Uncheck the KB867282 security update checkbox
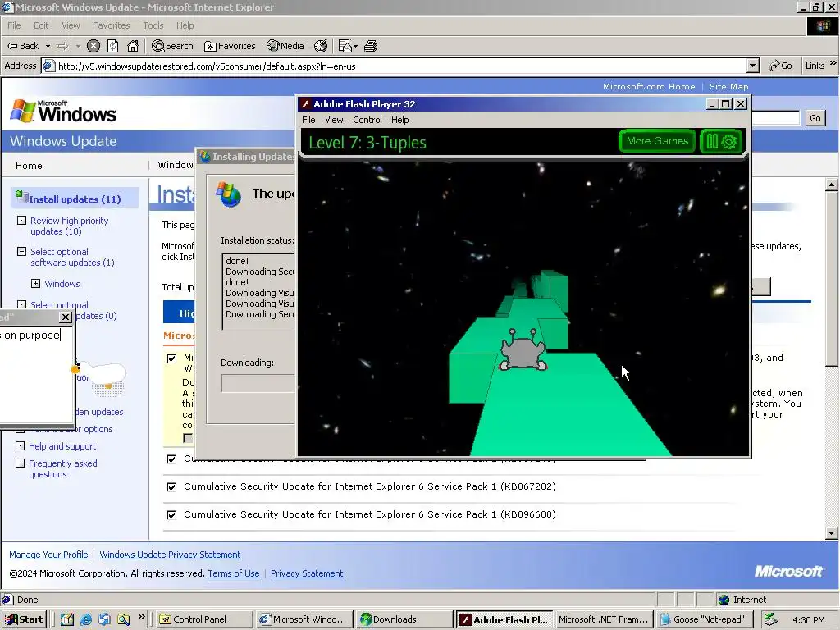The height and width of the screenshot is (630, 840). [x=171, y=487]
